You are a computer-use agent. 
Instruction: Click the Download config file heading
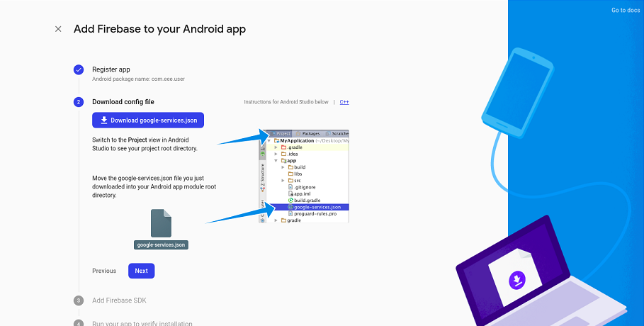[x=123, y=102]
